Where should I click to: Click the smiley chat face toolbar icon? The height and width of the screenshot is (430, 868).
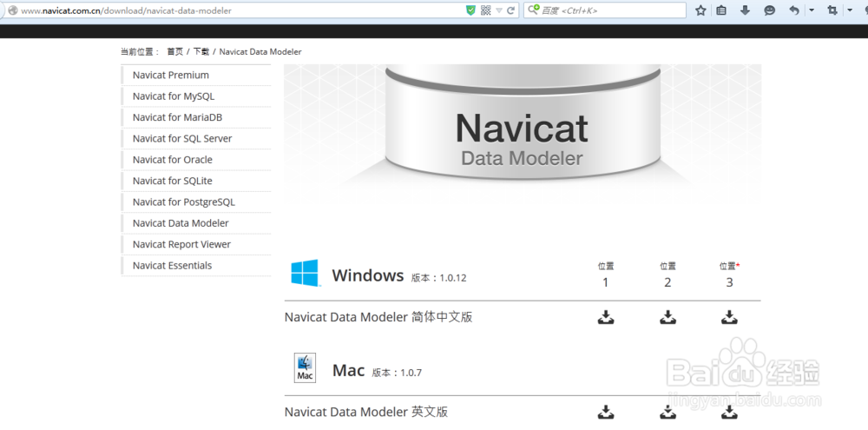coord(769,10)
